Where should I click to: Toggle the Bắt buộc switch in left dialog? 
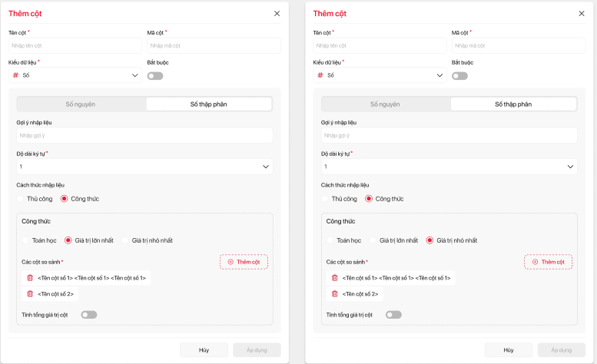(155, 76)
